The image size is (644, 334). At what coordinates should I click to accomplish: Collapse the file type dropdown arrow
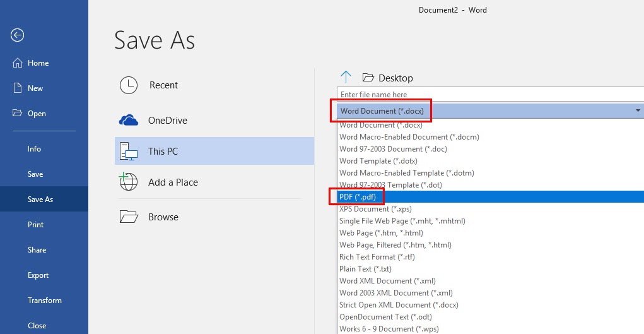pos(638,110)
